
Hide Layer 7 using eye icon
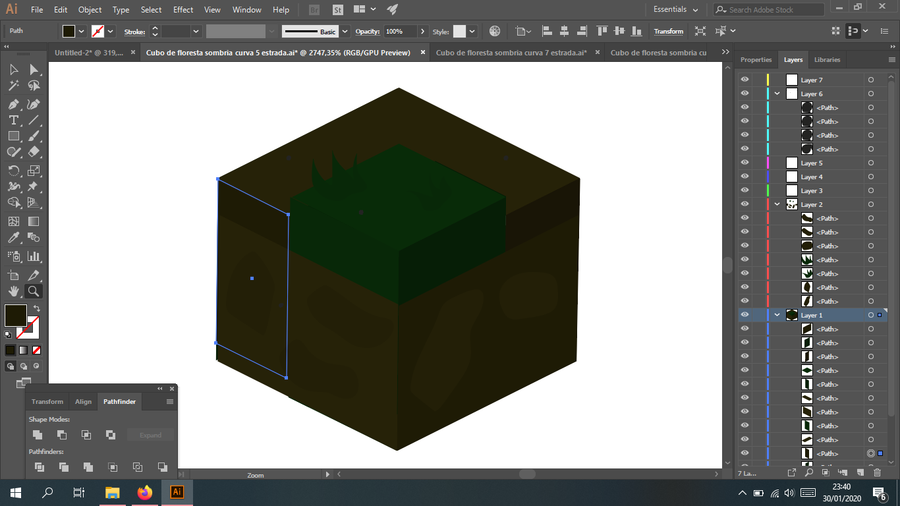pos(744,80)
